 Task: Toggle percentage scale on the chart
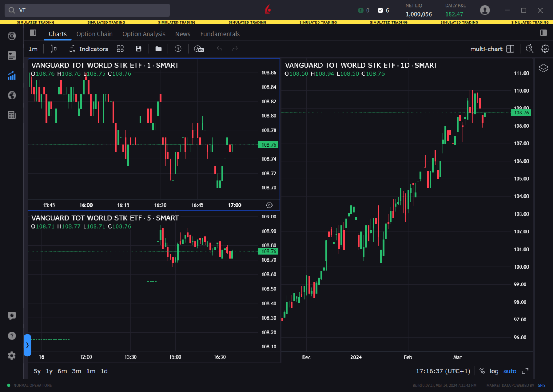click(x=482, y=371)
